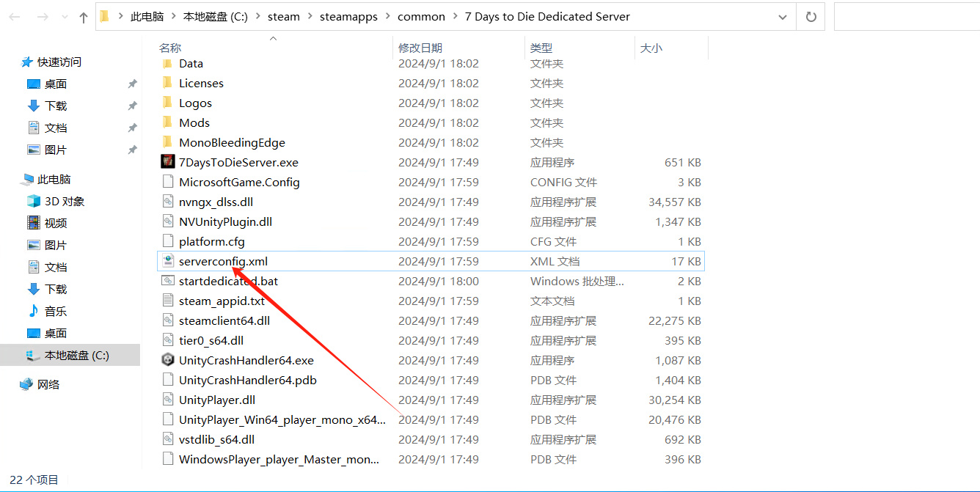Click the CONFIG 文件 type cell
This screenshot has width=980, height=492.
[x=563, y=182]
